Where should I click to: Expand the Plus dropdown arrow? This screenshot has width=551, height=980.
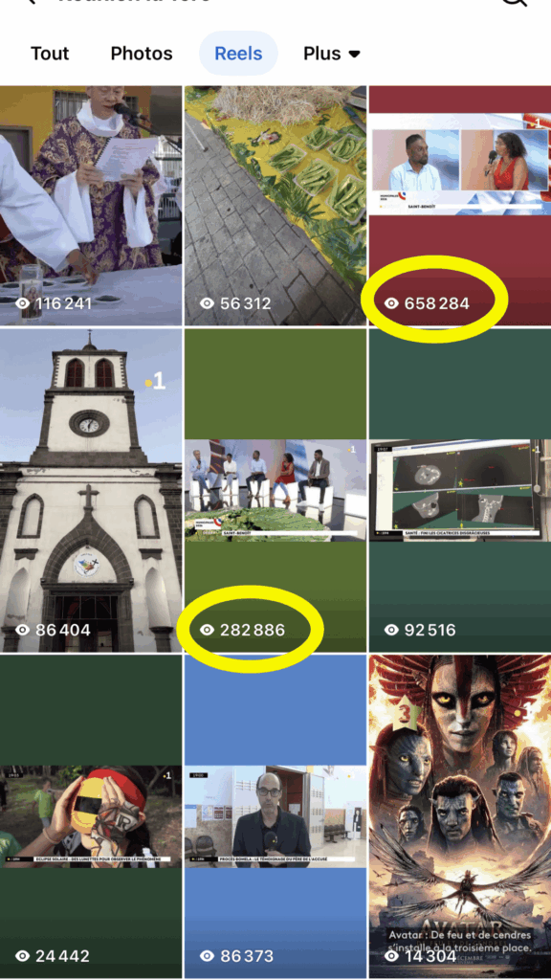[354, 55]
